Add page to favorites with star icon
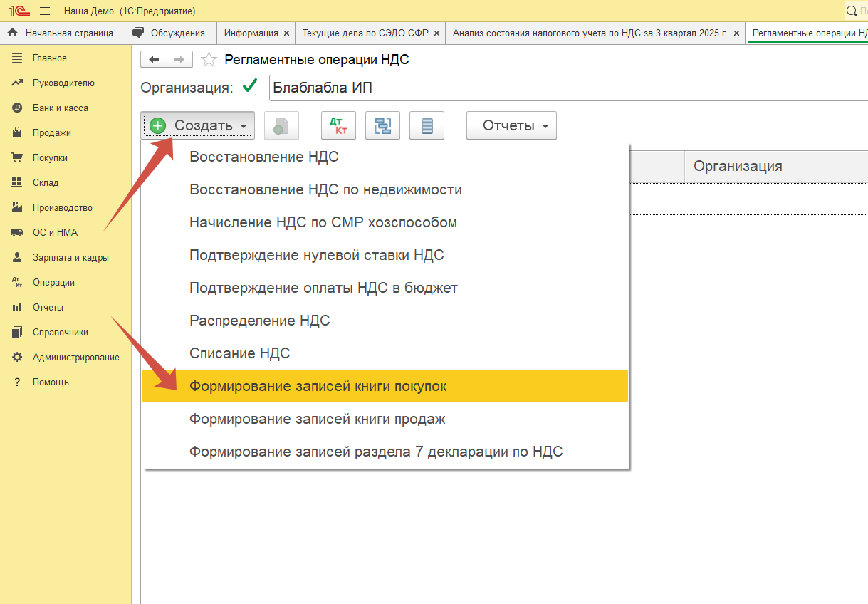868x604 pixels. click(x=209, y=60)
